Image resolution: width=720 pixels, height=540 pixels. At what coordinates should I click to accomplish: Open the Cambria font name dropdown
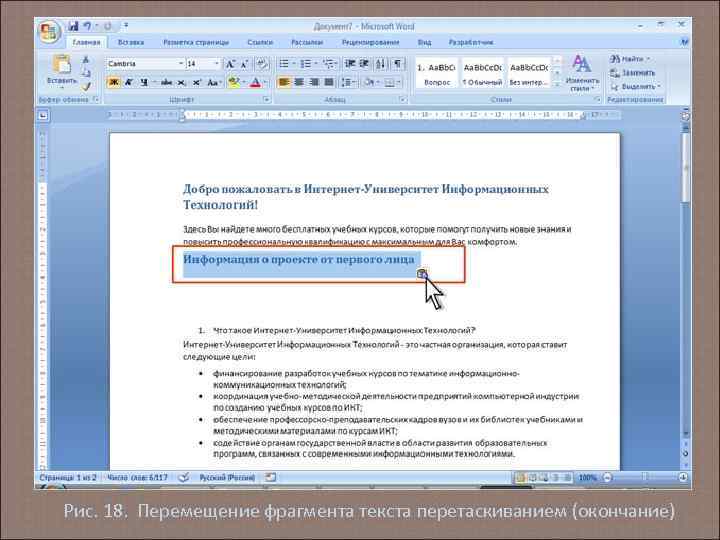coord(181,63)
